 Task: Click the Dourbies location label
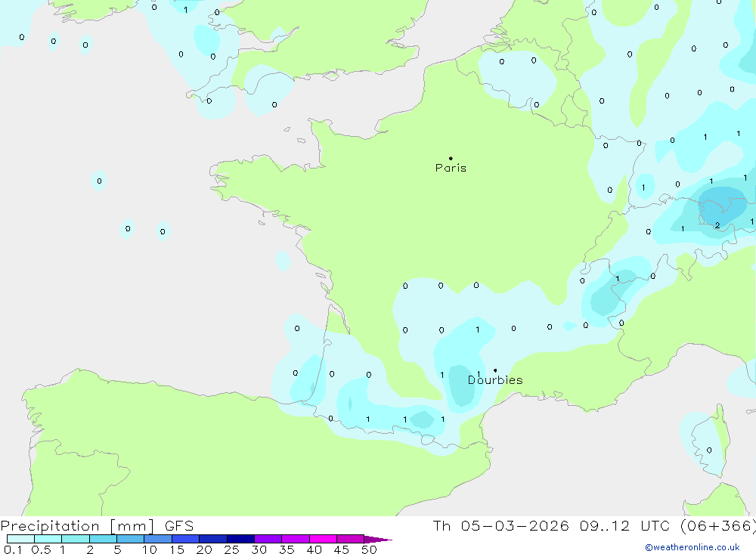495,380
